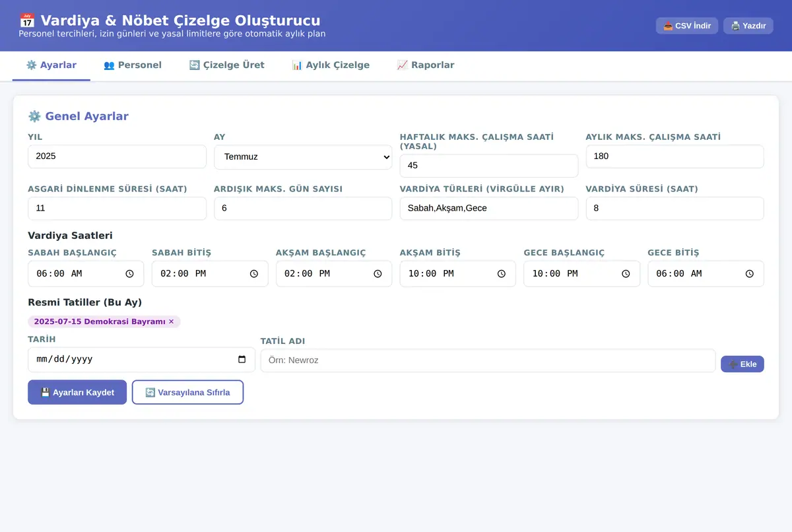Open clock picker in Akşam Bitiş field
The height and width of the screenshot is (532, 792).
click(x=502, y=274)
